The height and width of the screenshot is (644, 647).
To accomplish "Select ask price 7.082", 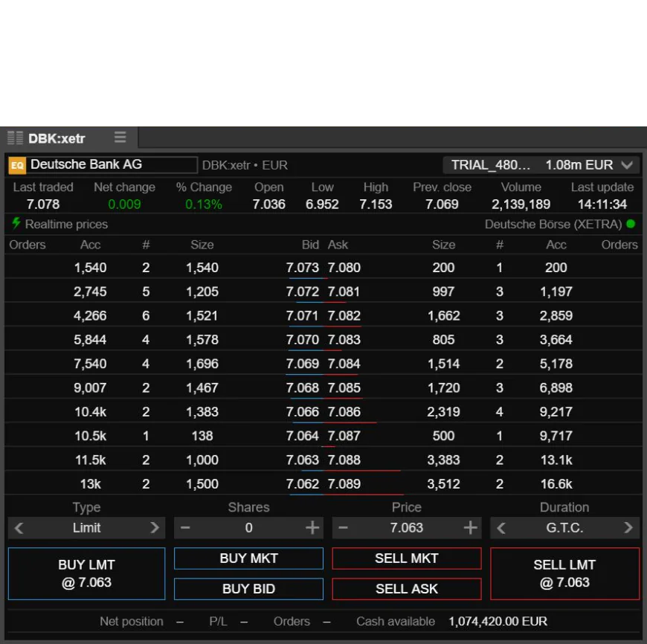I will coord(344,315).
